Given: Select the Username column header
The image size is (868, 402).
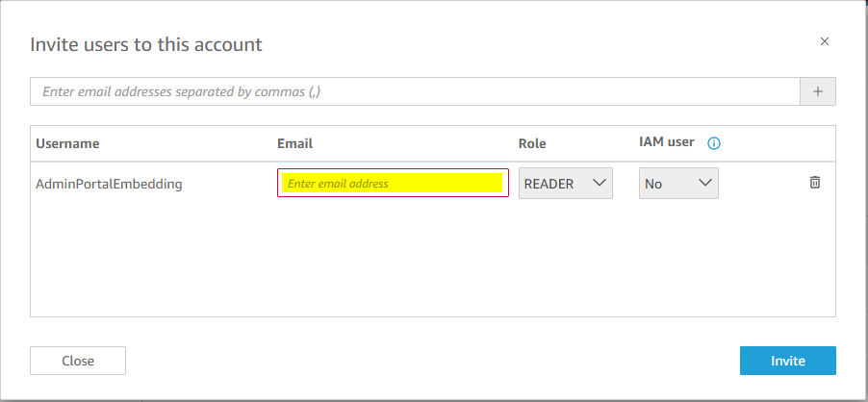Looking at the screenshot, I should coord(67,143).
